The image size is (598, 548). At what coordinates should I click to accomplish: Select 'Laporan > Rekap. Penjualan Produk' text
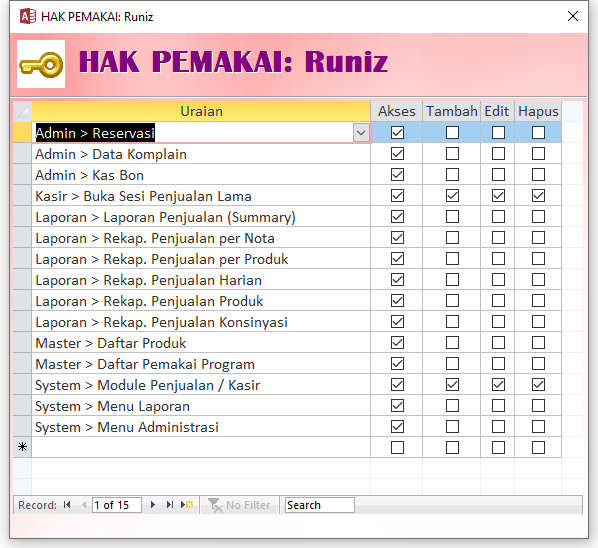149,301
